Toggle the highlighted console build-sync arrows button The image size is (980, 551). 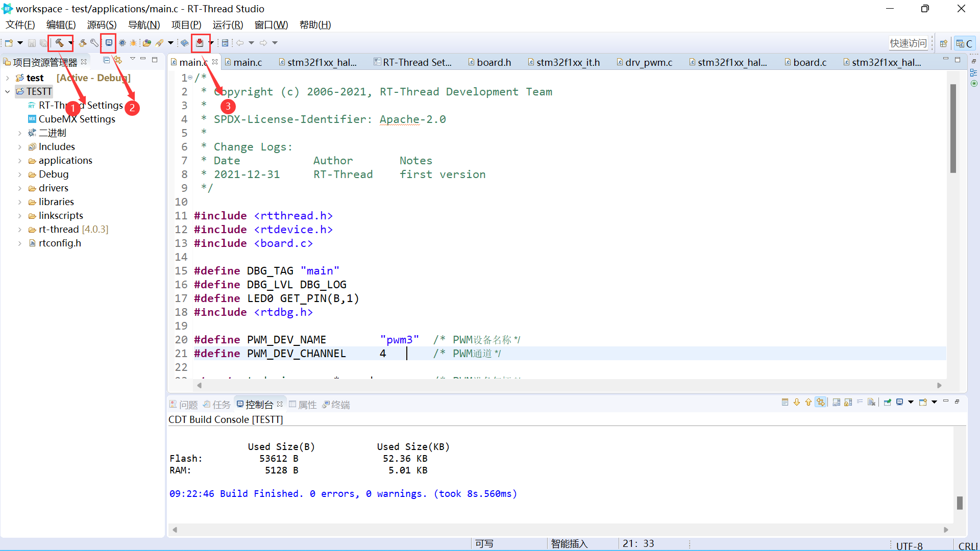click(x=820, y=403)
